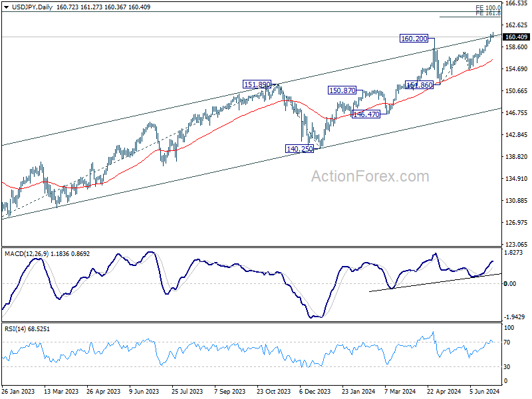Select the USDJPY,Daily chart title
Screen dimensions: 532x399
(32, 7)
